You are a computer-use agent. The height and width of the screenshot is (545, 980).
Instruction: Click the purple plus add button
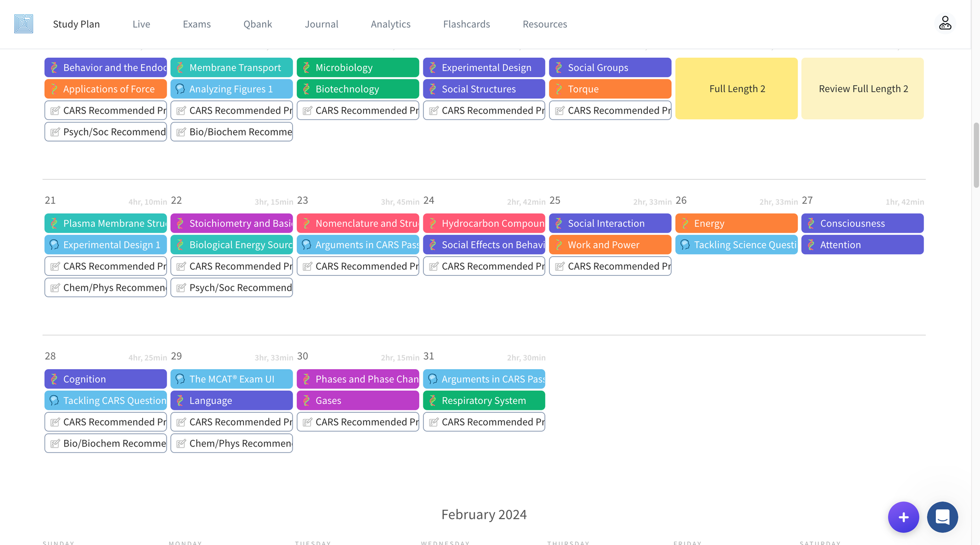pyautogui.click(x=903, y=517)
